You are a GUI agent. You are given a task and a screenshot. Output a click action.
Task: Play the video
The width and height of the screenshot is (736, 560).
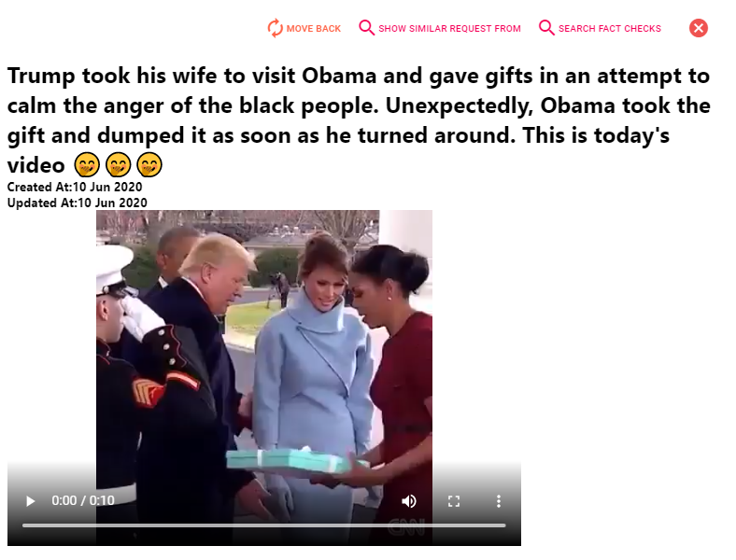[x=31, y=501]
